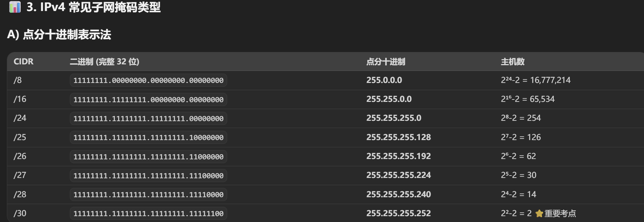644x222 pixels.
Task: Click the 255.255.255.128 dotted decimal value
Action: pyautogui.click(x=398, y=137)
